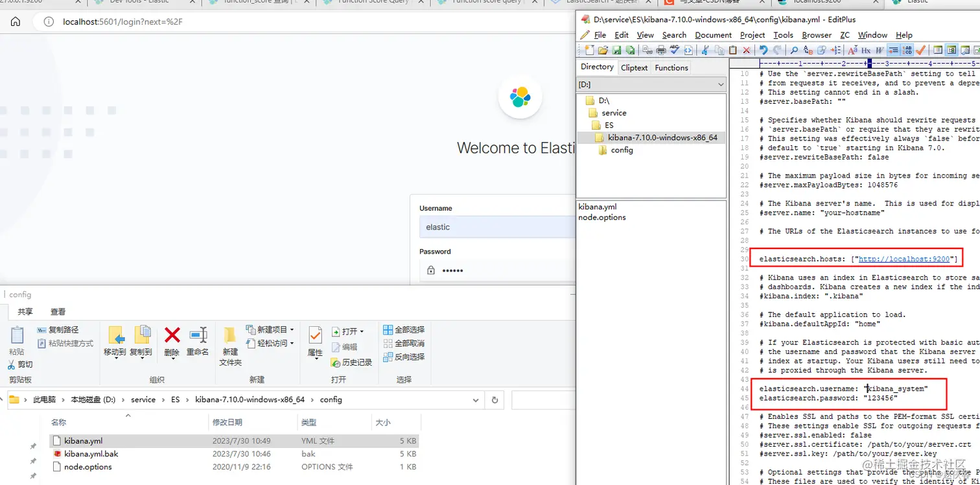Toggle the line number icon in EditPlus
Viewport: 980px width, 485px height.
892,50
